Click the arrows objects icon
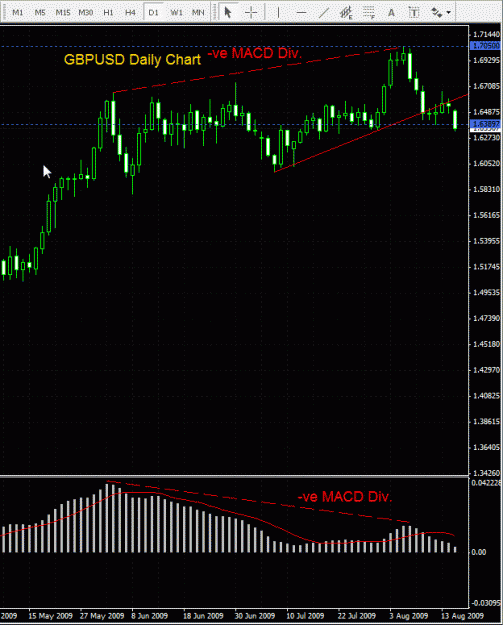 [437, 13]
